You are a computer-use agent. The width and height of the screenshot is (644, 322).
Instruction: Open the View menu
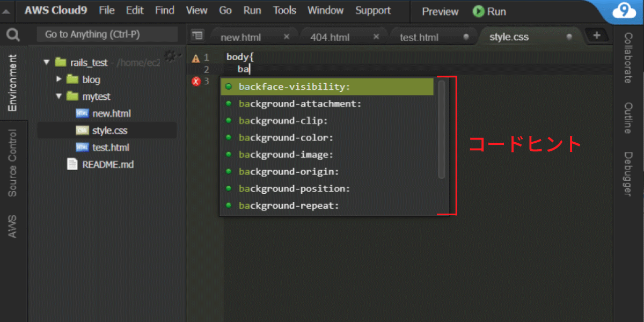pyautogui.click(x=197, y=11)
